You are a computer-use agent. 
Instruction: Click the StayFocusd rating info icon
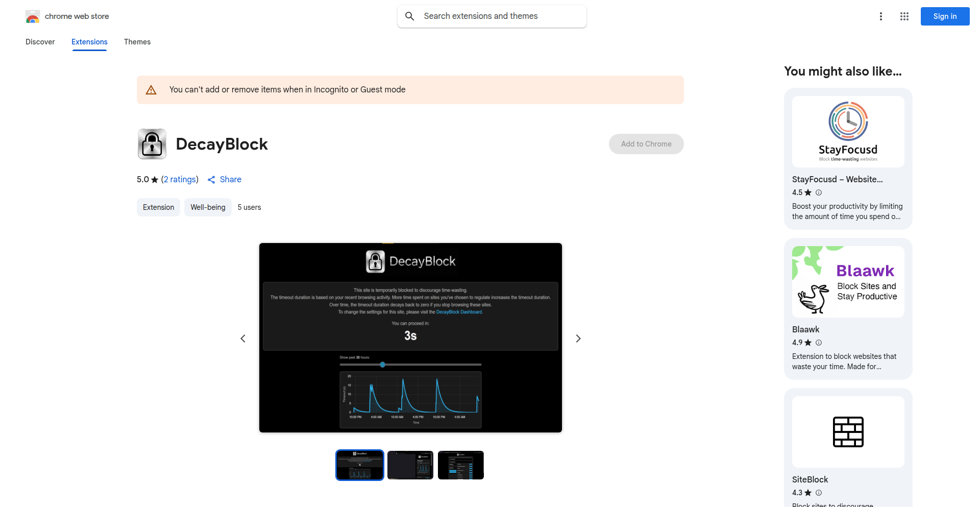point(819,192)
